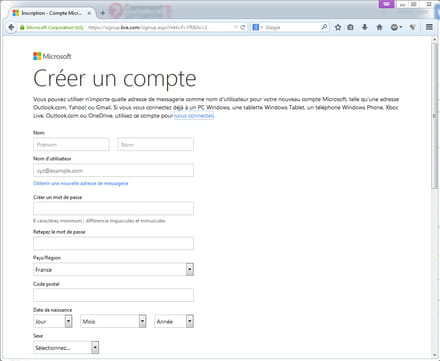This screenshot has width=440, height=361.
Task: Click the page vertical scrollbar thumb
Action: [434, 115]
